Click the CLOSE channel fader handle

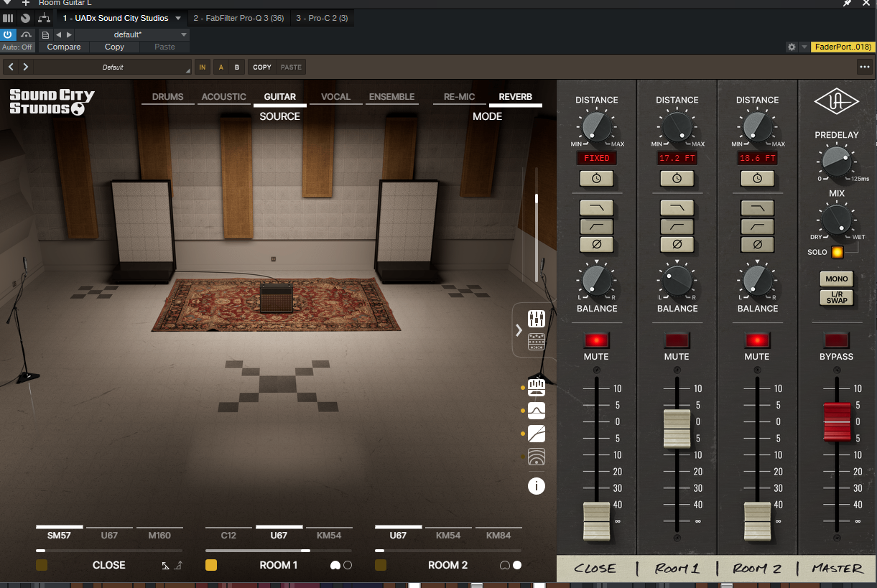[x=597, y=521]
